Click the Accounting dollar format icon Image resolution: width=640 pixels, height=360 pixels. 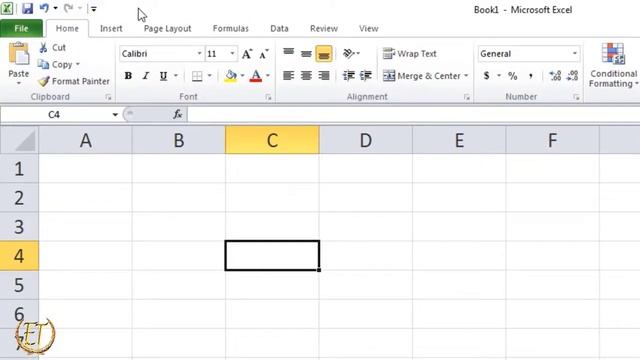tap(486, 76)
